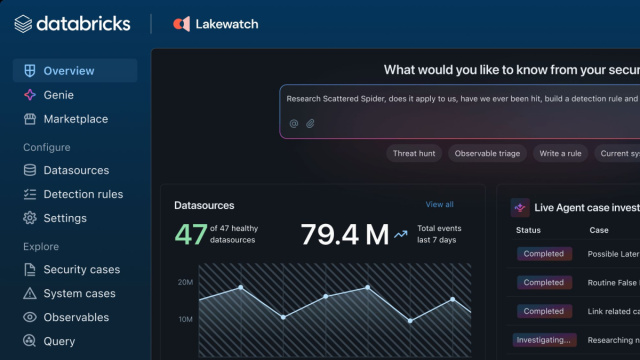Open the Researching case row
640x360 pixels.
pyautogui.click(x=573, y=340)
